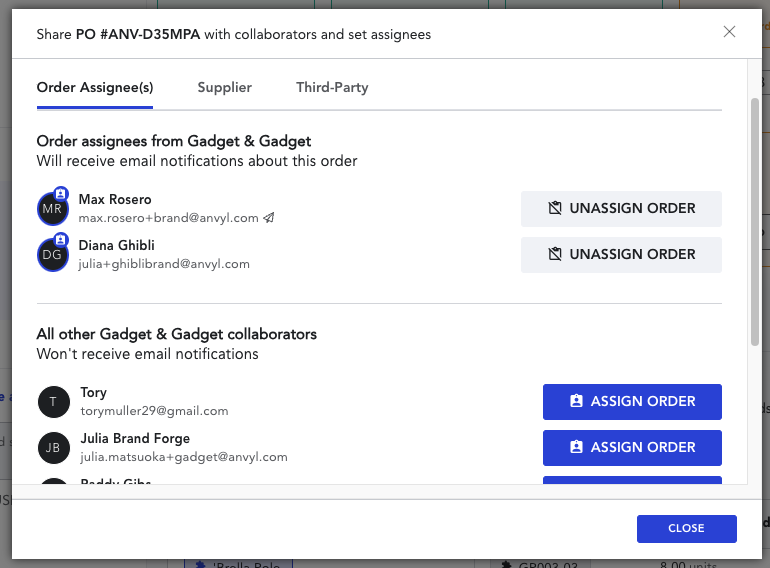The image size is (770, 568).
Task: Click the name Tory
Action: [93, 393]
